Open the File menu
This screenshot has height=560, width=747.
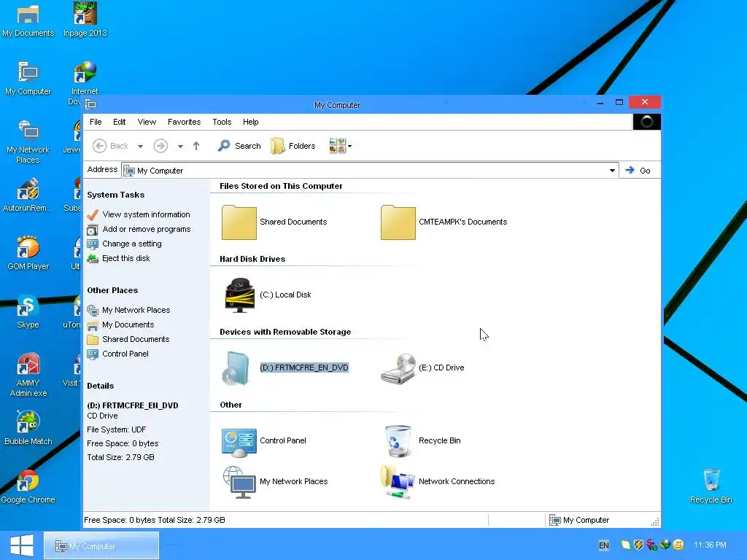coord(96,122)
